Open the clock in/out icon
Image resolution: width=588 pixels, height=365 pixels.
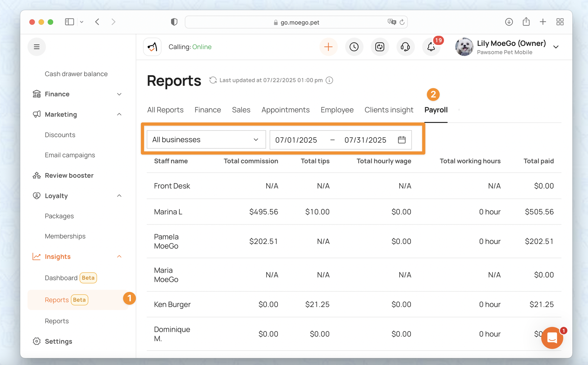[x=354, y=47]
